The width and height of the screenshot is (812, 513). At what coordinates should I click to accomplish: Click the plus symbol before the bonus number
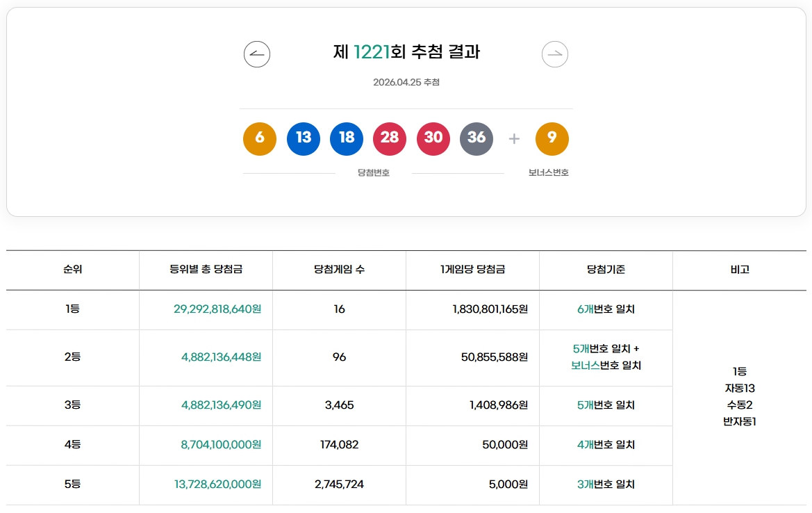[514, 138]
